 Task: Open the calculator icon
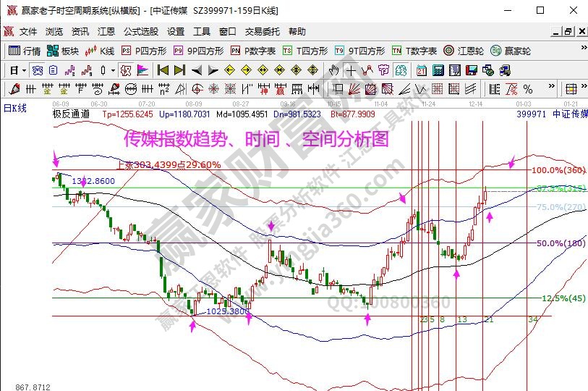pyautogui.click(x=438, y=70)
